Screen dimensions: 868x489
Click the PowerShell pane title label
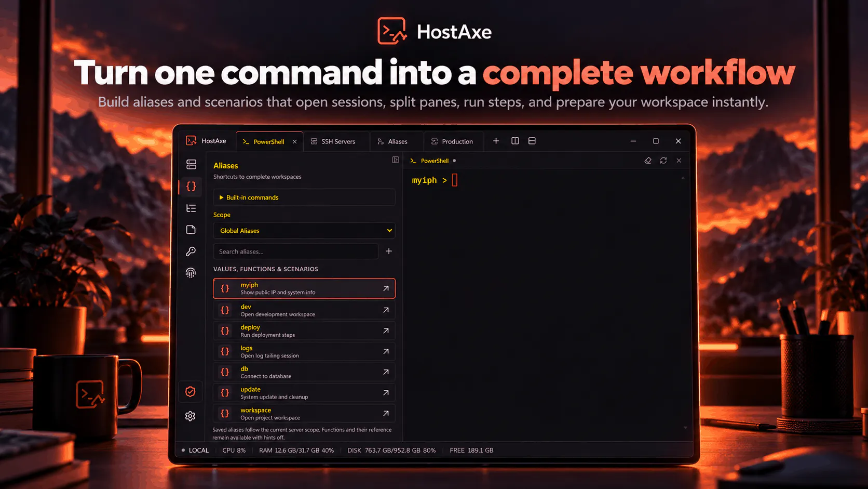pyautogui.click(x=435, y=161)
